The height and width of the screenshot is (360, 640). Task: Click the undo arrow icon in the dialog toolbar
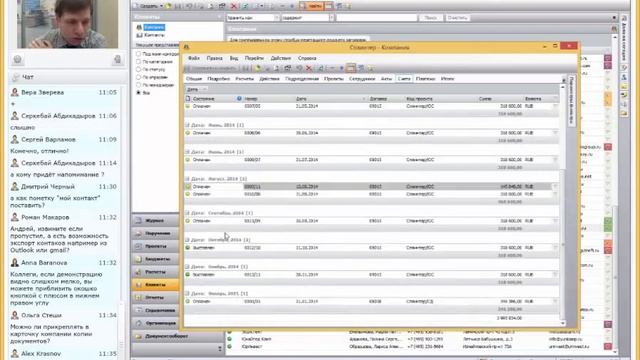[x=299, y=68]
